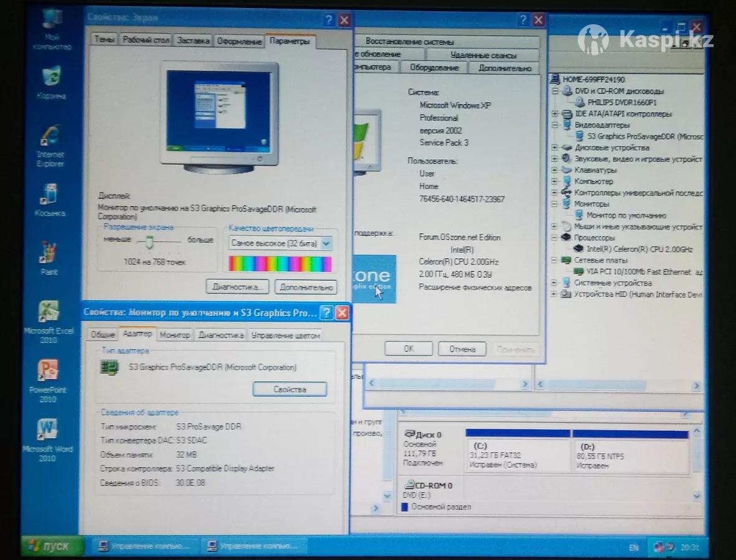Open Дополнительно tab in system properties
736x560 pixels.
tap(504, 68)
